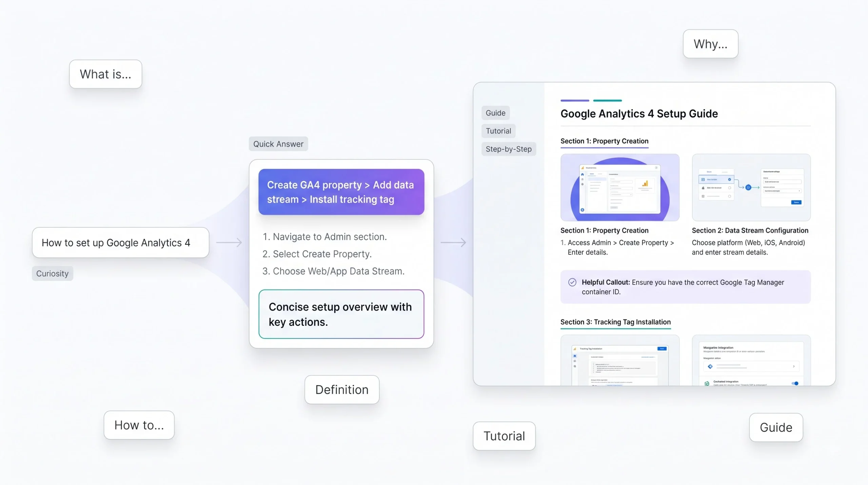Click the Apple icon in the Data Stream thumbnail
The image size is (868, 485).
(x=703, y=188)
